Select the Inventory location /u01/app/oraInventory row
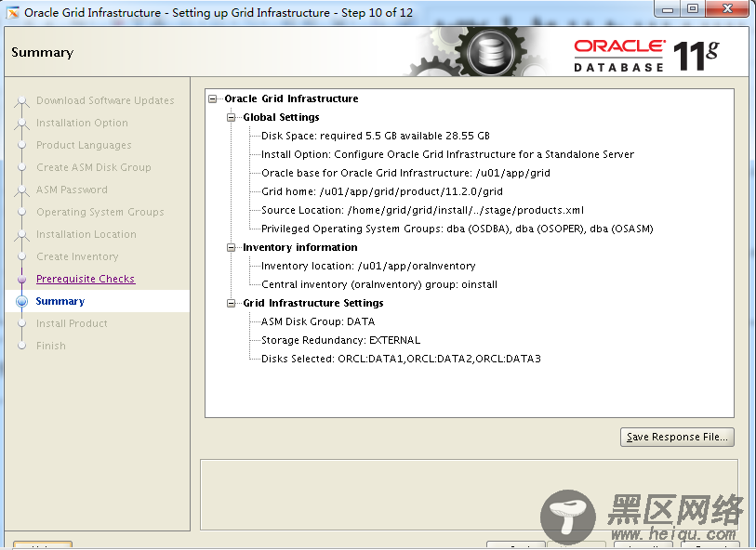 point(368,267)
